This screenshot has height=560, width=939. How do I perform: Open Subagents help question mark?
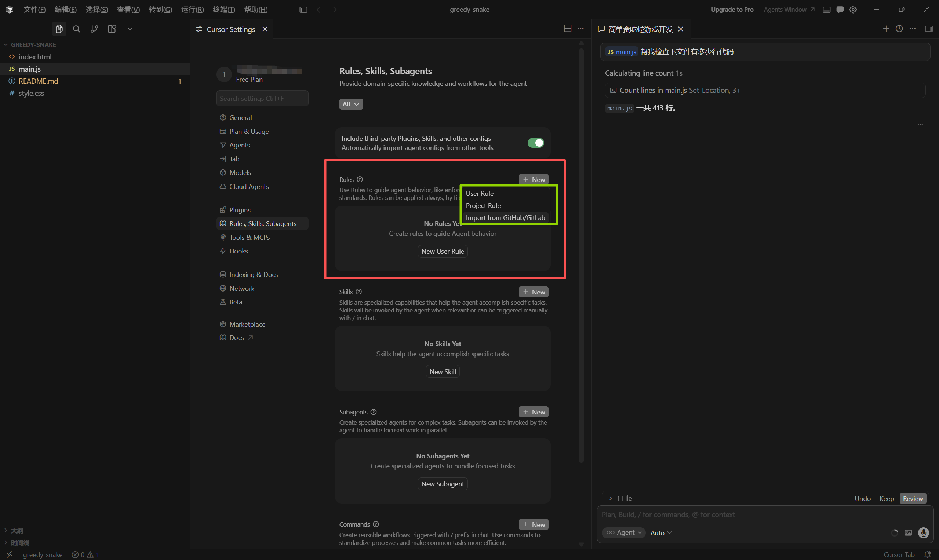click(x=374, y=412)
